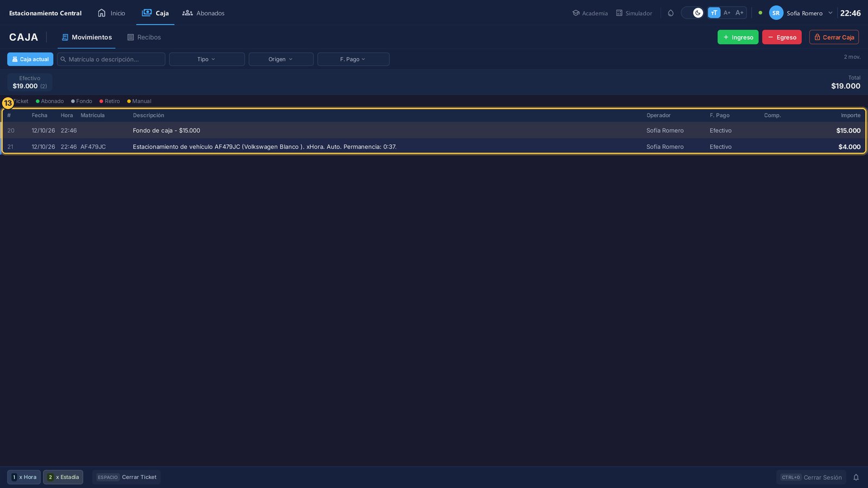Launch the Simulador tool
This screenshot has width=868, height=488.
point(634,13)
